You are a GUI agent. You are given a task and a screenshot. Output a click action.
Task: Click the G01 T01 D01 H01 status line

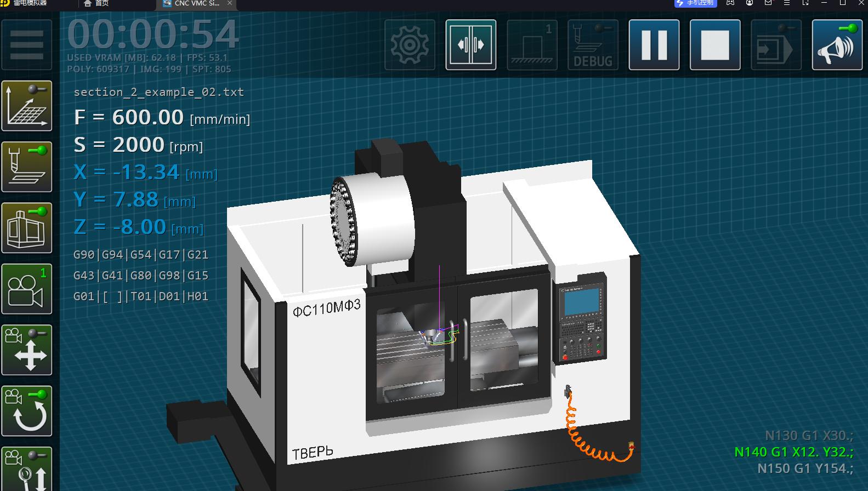point(141,296)
